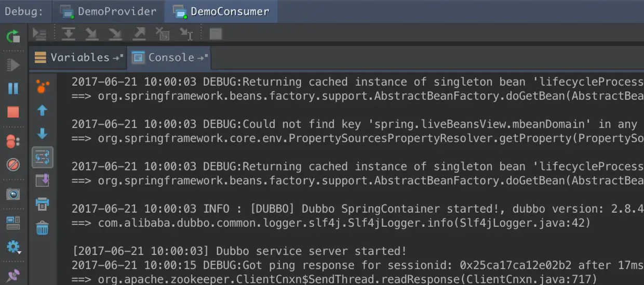
Task: Open debugger settings gear menu
Action: [x=13, y=247]
